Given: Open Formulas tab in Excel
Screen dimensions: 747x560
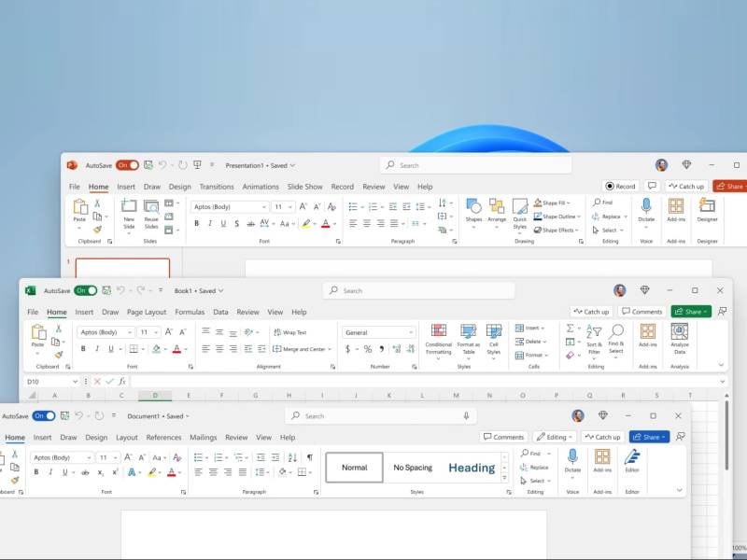Looking at the screenshot, I should point(190,312).
